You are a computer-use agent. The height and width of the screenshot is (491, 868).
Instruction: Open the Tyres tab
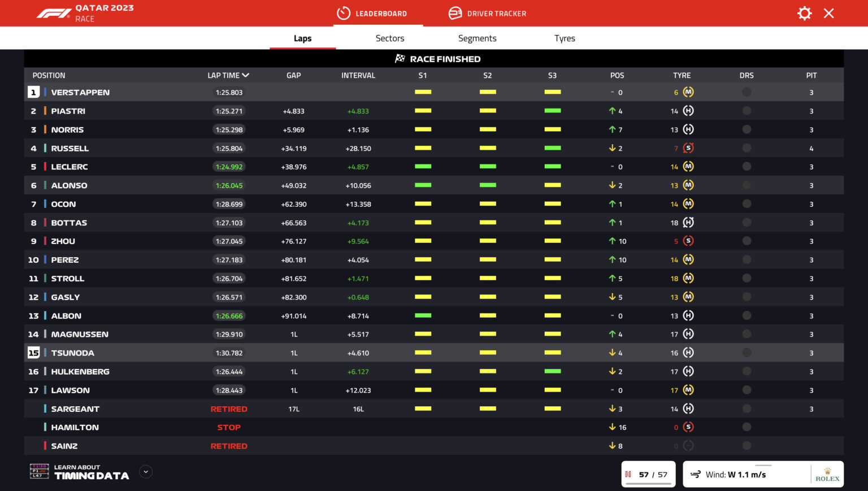(565, 38)
